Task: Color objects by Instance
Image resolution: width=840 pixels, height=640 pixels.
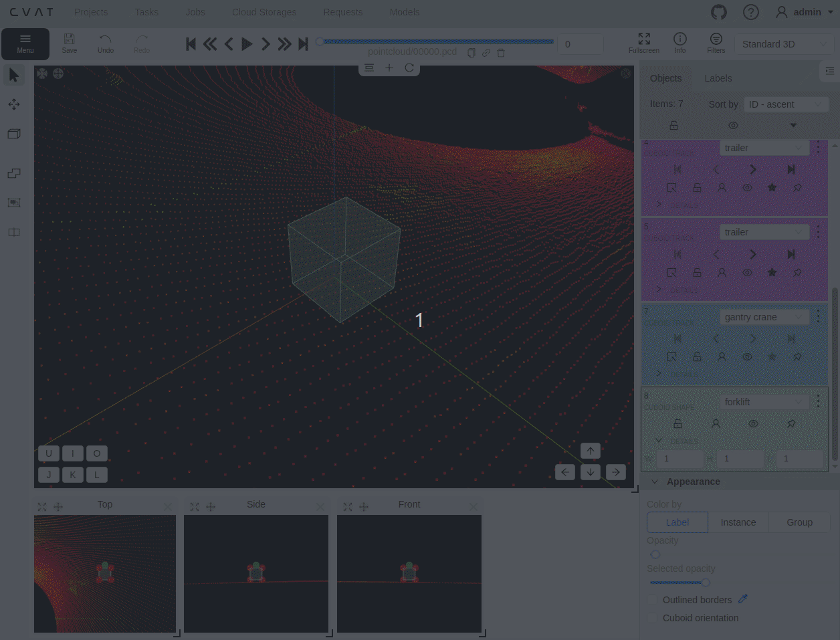Action: pos(738,522)
